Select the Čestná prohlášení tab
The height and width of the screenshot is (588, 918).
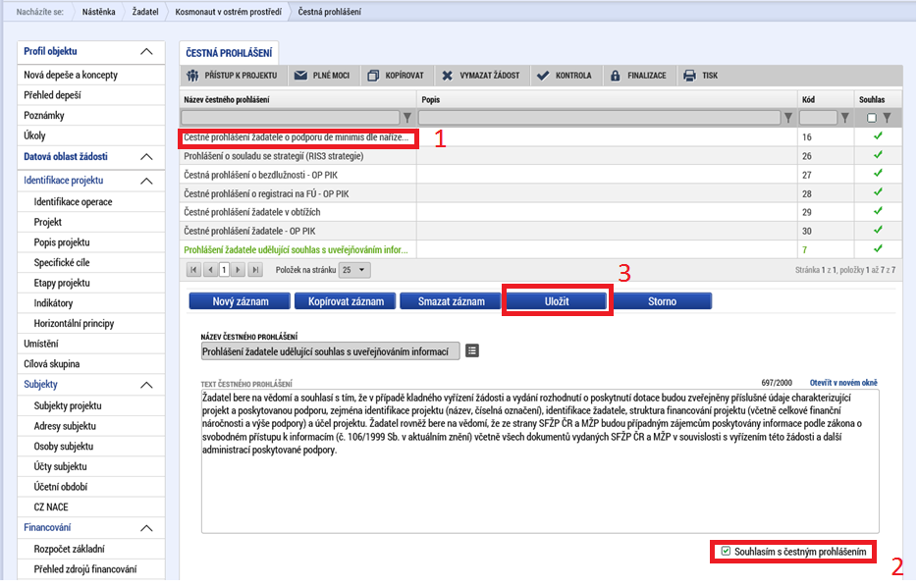click(229, 53)
